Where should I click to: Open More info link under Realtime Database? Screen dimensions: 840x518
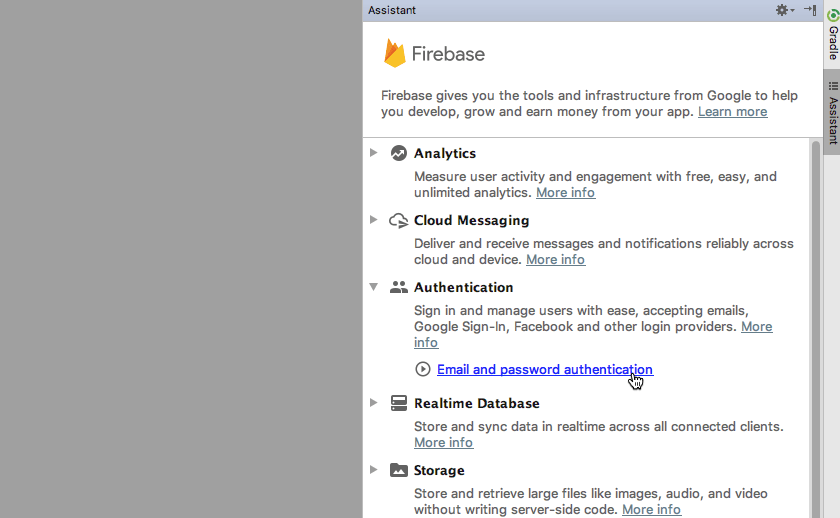(444, 442)
